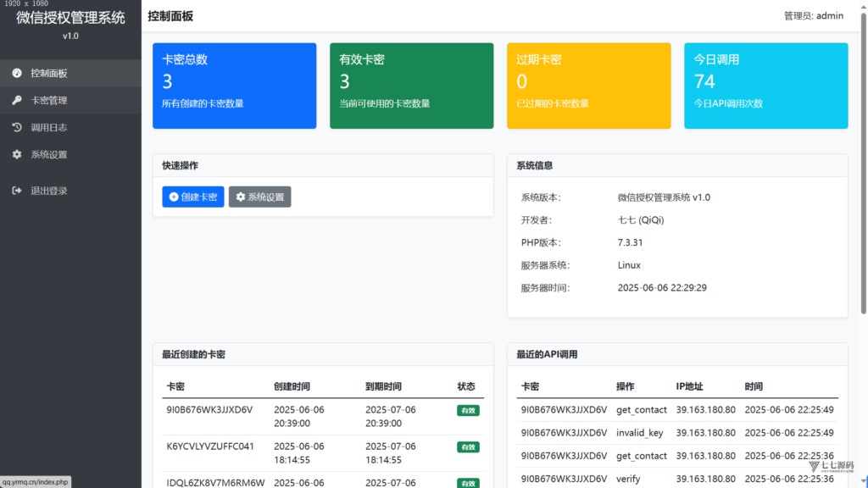Open 系统设置 from the sidebar
This screenshot has width=868, height=488.
(x=71, y=154)
